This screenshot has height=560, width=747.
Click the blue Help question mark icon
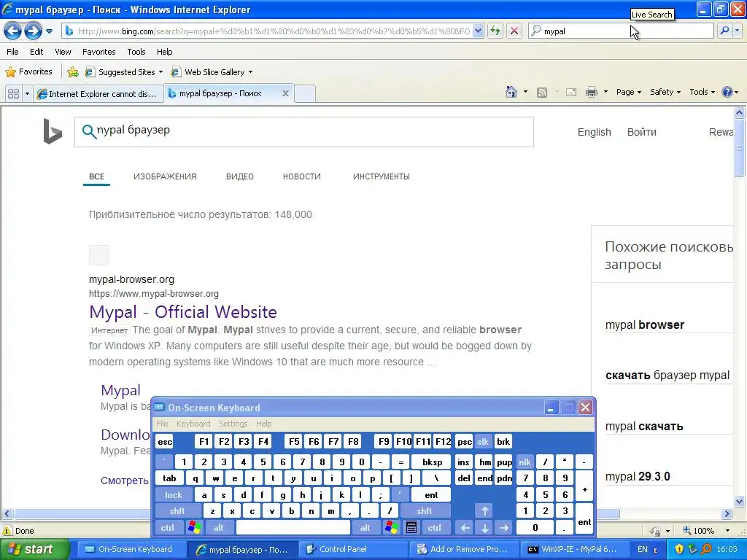727,92
